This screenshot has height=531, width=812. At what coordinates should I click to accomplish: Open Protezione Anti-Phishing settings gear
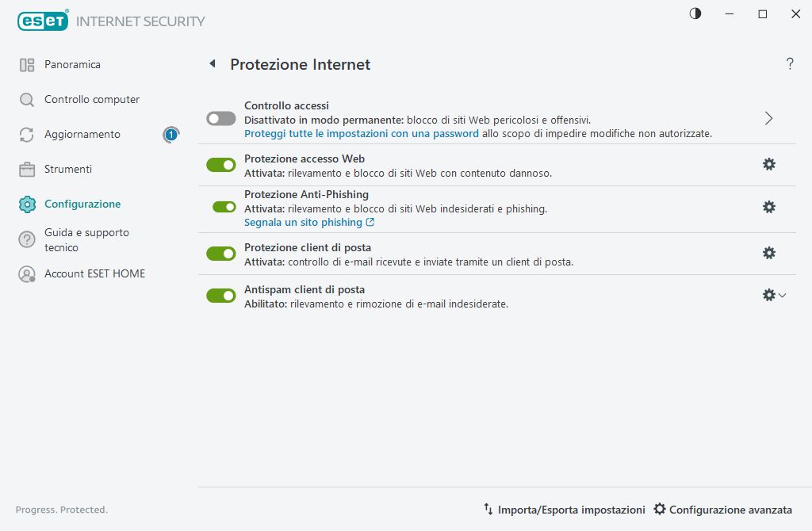[768, 207]
